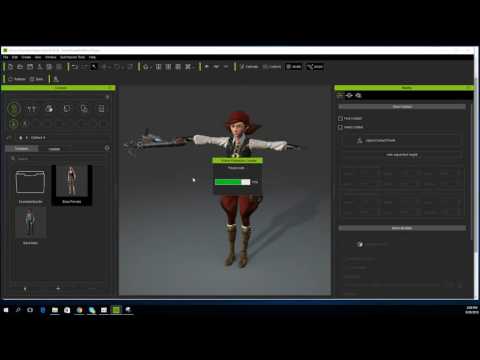Click the Home camera view icon

[x=146, y=67]
